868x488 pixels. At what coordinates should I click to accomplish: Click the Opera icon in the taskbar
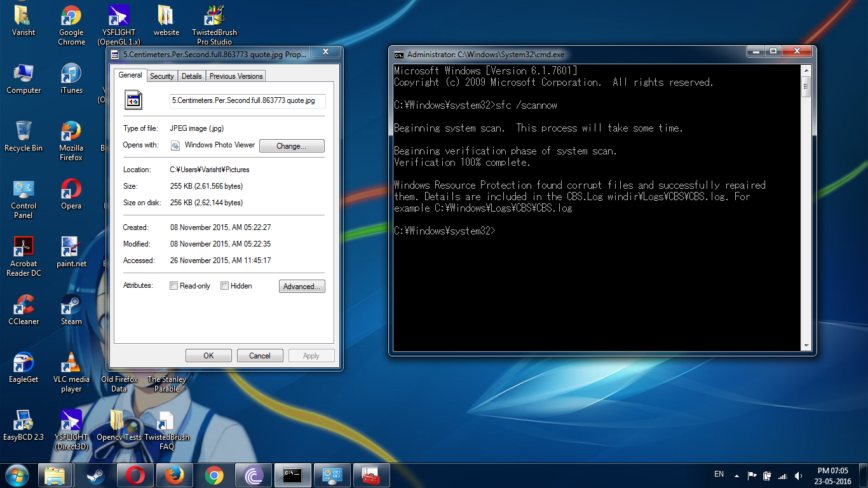(135, 475)
